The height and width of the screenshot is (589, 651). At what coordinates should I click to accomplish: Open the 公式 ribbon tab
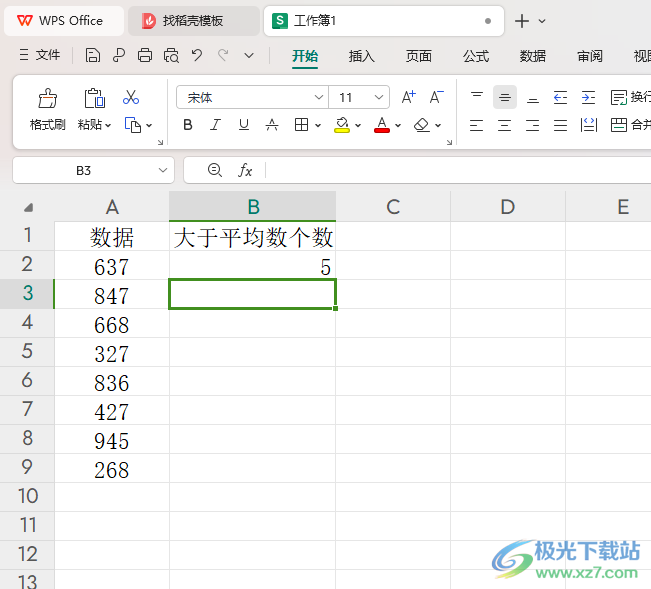pyautogui.click(x=476, y=56)
